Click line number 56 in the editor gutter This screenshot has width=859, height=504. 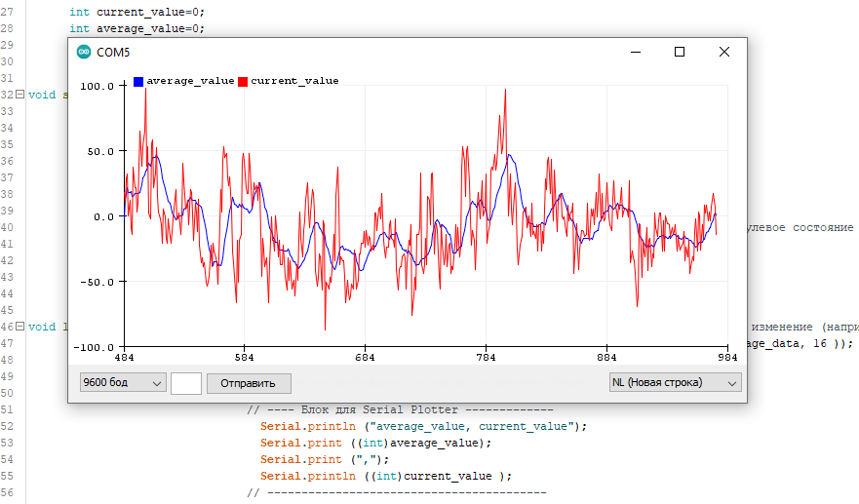point(7,492)
